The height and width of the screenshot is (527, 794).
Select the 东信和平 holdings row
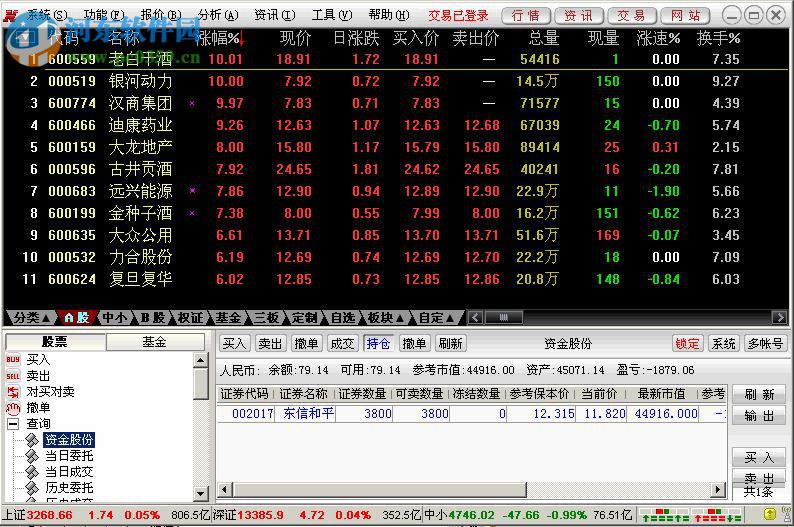(473, 414)
